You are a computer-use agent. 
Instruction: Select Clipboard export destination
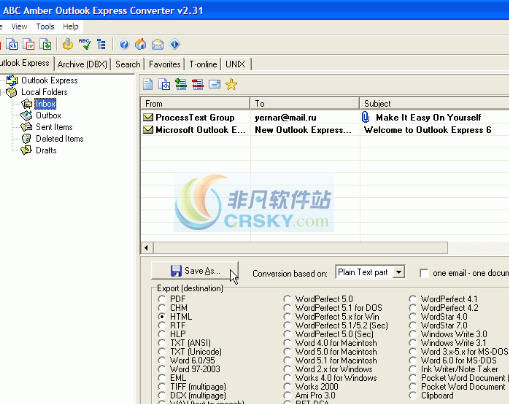point(413,396)
